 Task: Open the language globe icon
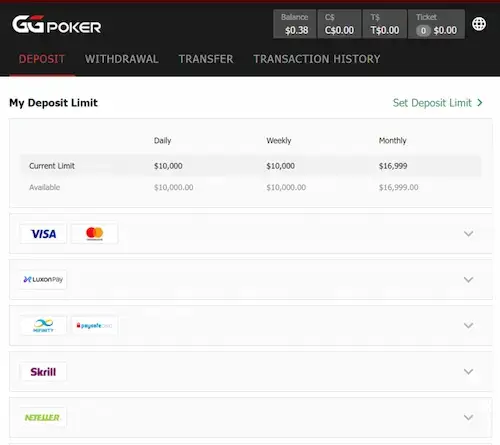479,24
